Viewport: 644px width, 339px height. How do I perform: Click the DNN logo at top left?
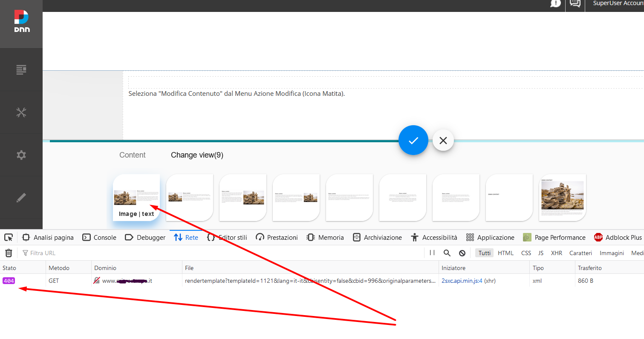21,20
